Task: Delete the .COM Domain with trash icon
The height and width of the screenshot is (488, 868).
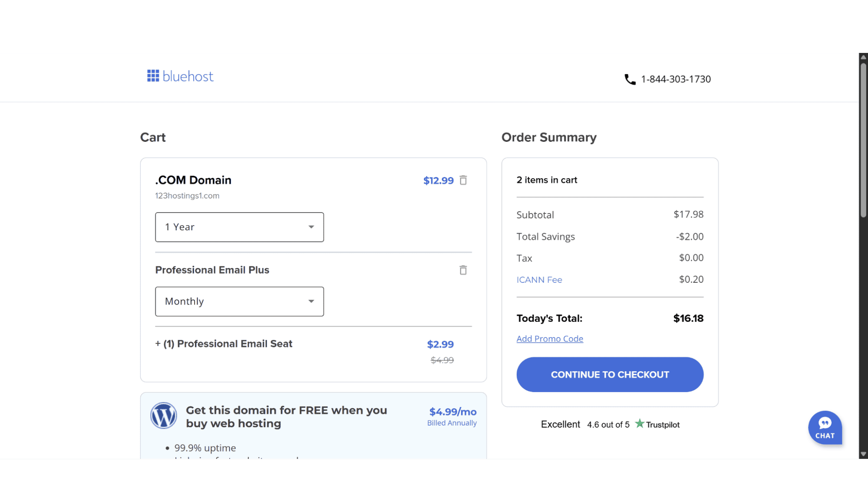Action: (x=463, y=180)
